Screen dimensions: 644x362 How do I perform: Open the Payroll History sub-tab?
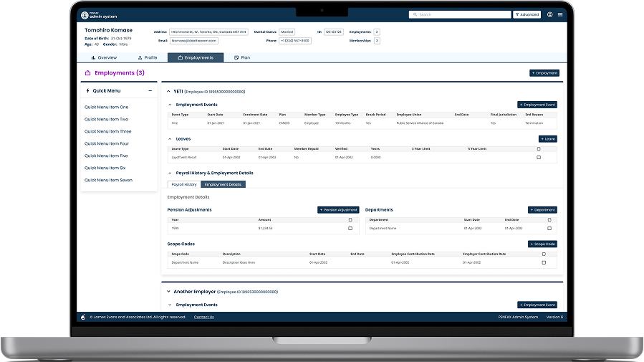184,184
